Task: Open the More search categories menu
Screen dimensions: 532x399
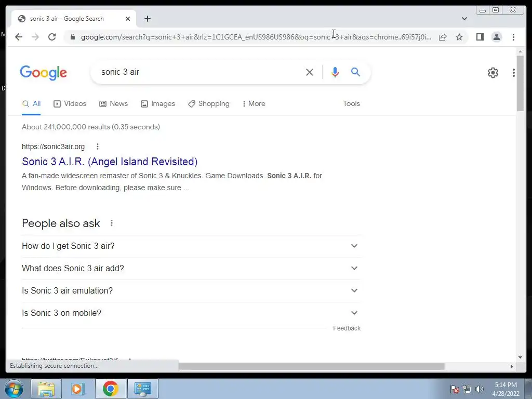Action: (254, 104)
